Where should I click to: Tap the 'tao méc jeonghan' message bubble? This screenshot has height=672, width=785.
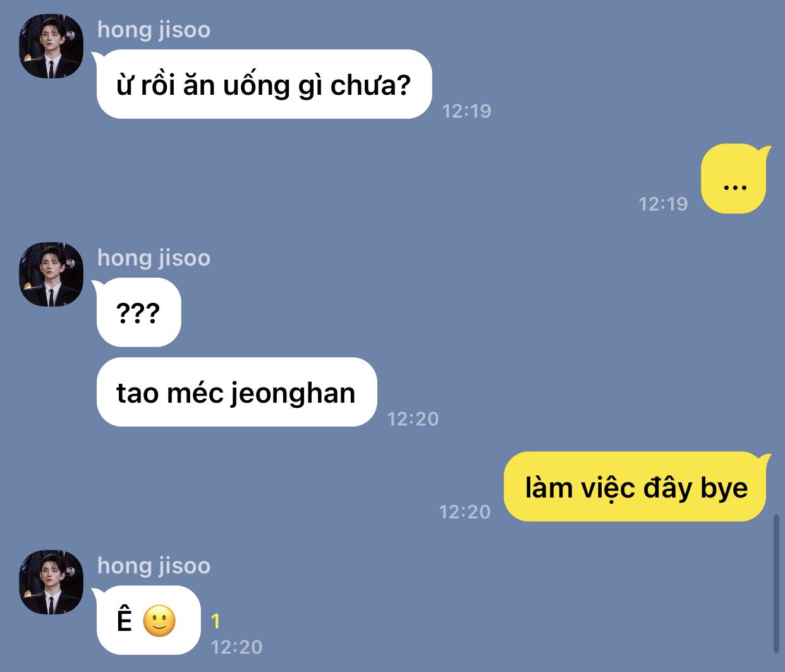coord(236,392)
